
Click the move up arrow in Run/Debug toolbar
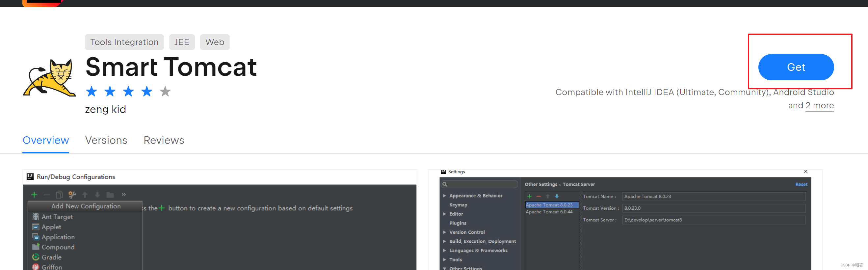[85, 195]
